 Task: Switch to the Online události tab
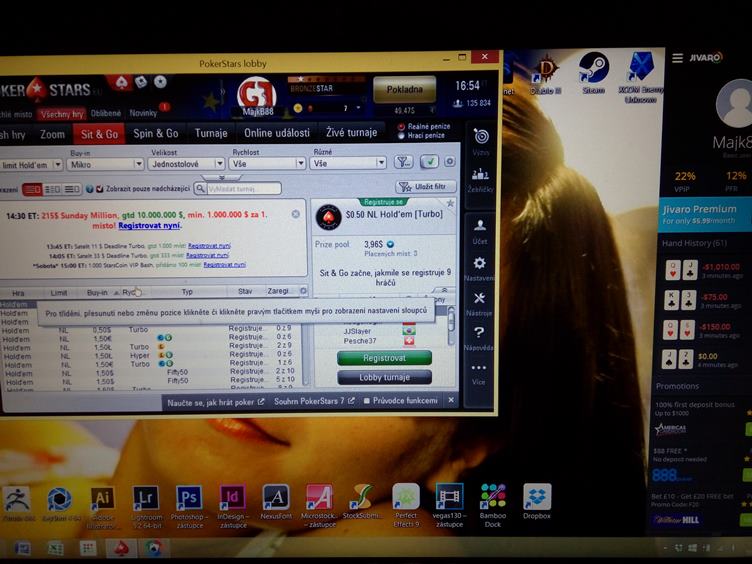pos(277,132)
